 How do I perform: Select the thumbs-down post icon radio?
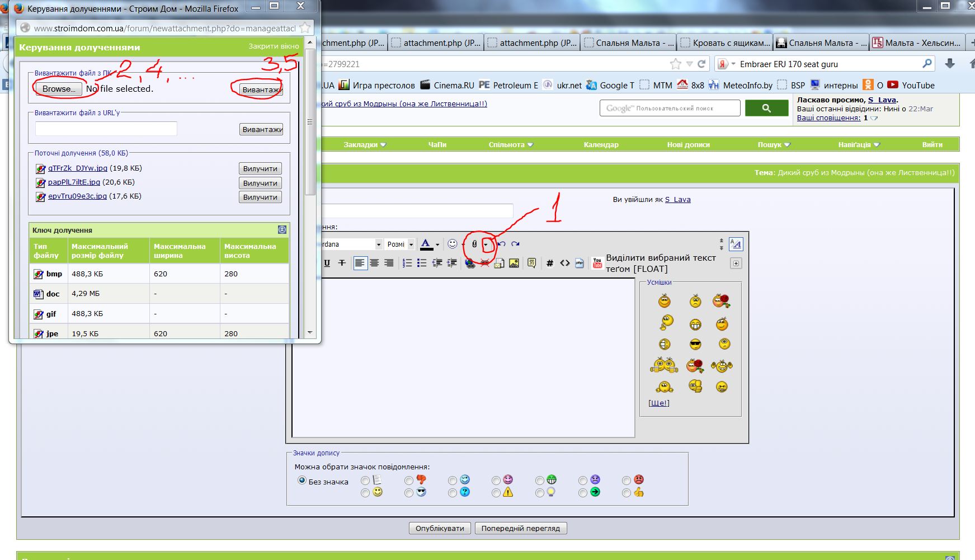coord(409,481)
